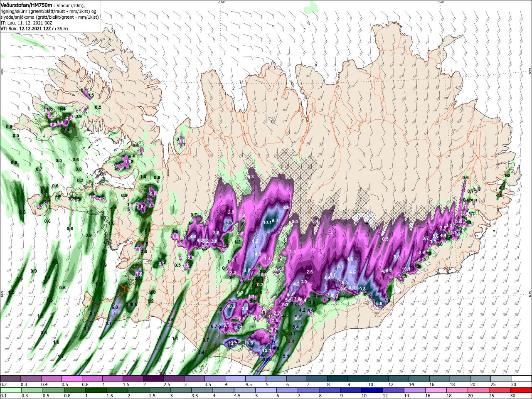Viewport: 532px width, 399px height.
Task: Click the light grey 25–30 snow legend swatch
Action: [501, 379]
